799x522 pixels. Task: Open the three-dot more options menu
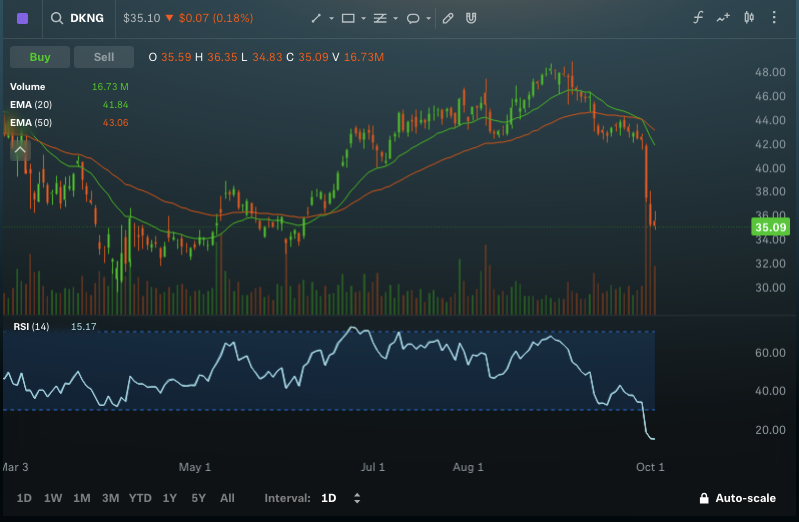773,18
